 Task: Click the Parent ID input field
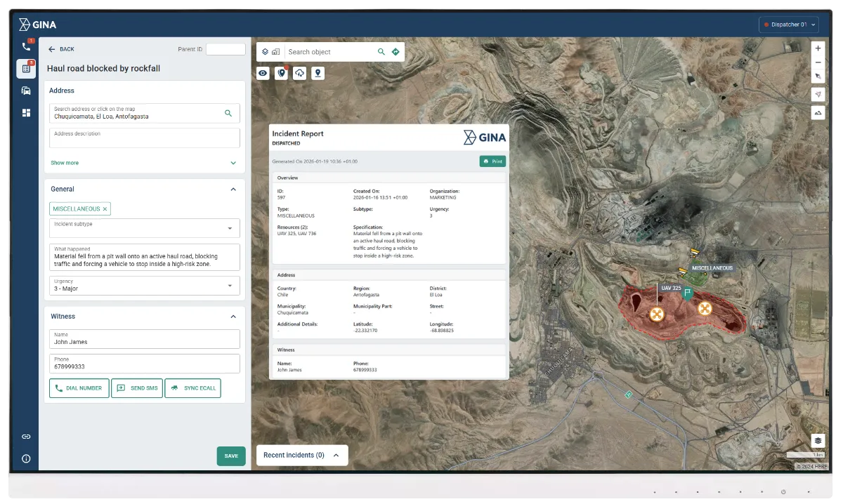[x=226, y=49]
